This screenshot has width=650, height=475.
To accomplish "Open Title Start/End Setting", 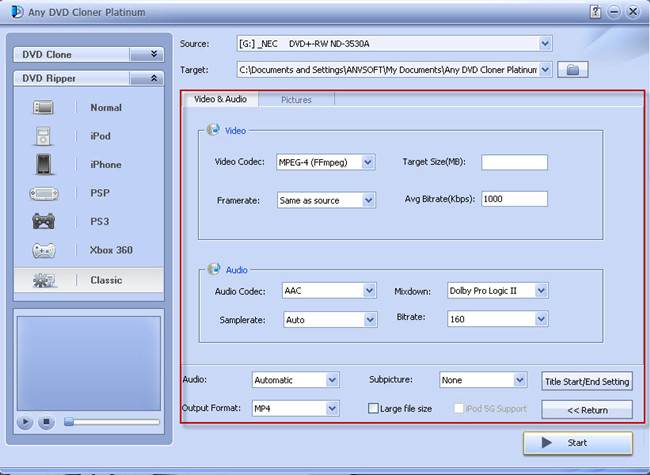I will coord(587,381).
